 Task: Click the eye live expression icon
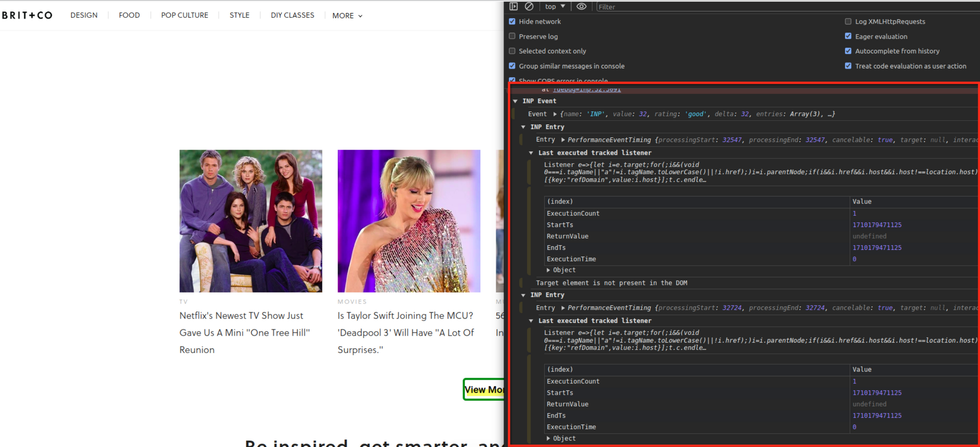pyautogui.click(x=582, y=6)
